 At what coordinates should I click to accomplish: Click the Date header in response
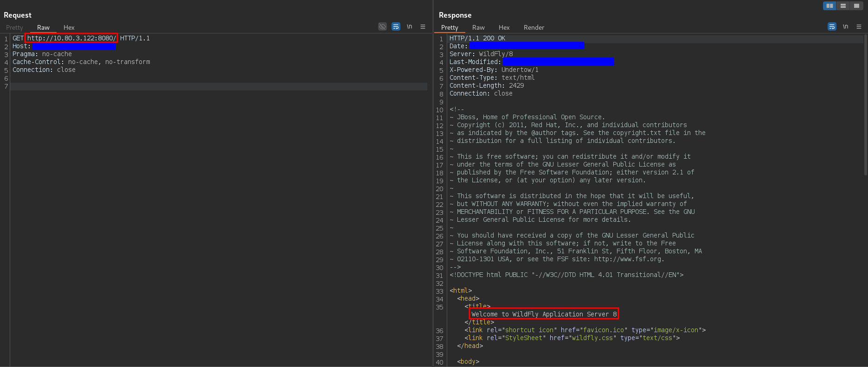(517, 46)
